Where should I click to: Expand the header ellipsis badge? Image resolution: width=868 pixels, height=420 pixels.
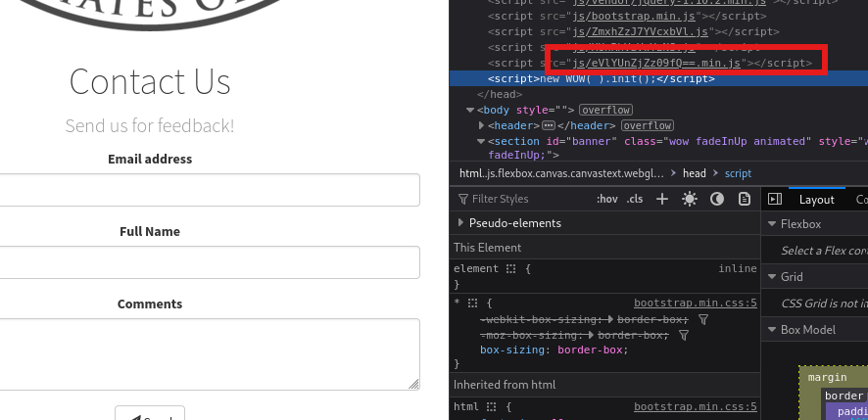(548, 125)
